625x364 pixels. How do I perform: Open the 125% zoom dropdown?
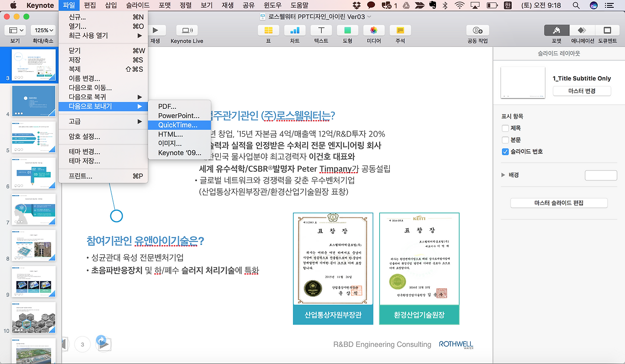[43, 29]
